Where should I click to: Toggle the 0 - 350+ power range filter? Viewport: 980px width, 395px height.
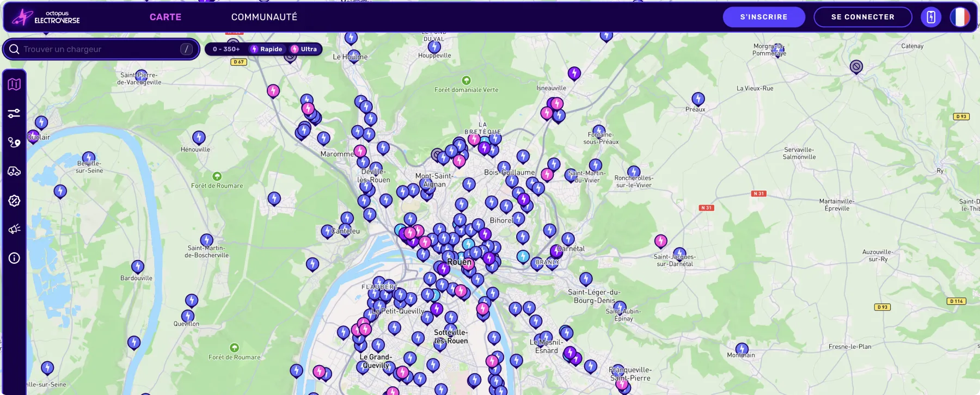[226, 49]
